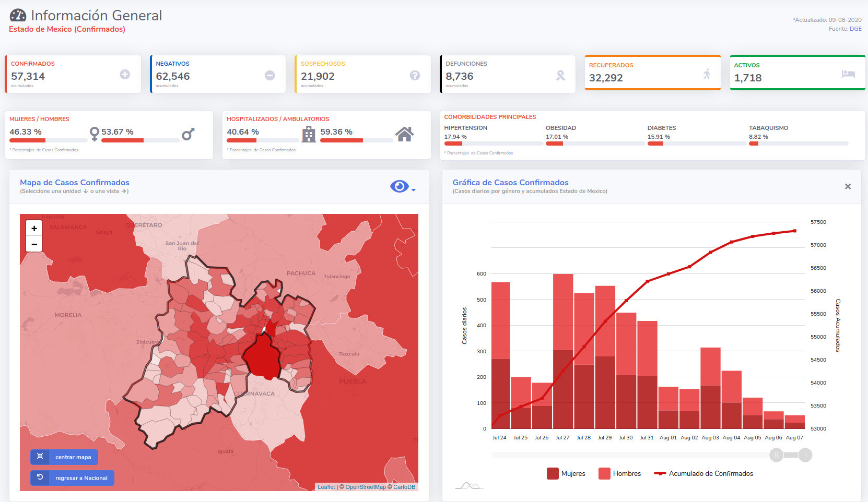Click the hospital building icon
Screen dimensions: 868x502
[309, 134]
